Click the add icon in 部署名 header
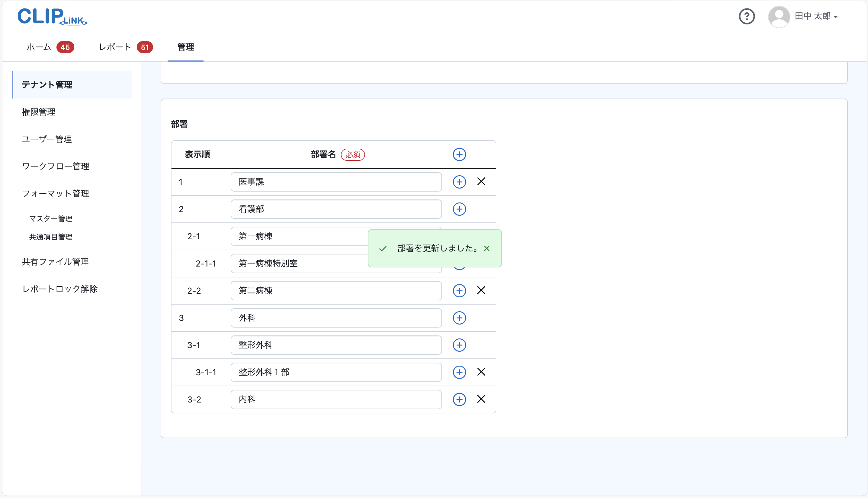868x498 pixels. click(459, 155)
